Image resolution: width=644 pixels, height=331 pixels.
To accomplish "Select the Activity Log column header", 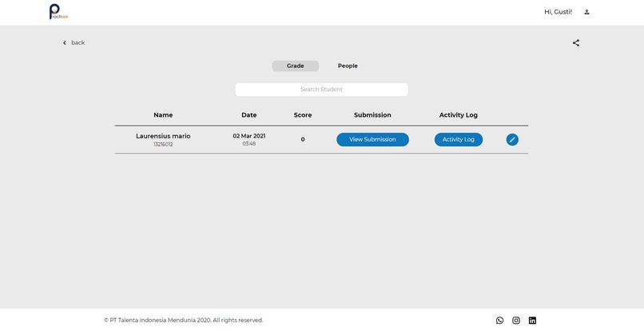I will click(x=459, y=115).
